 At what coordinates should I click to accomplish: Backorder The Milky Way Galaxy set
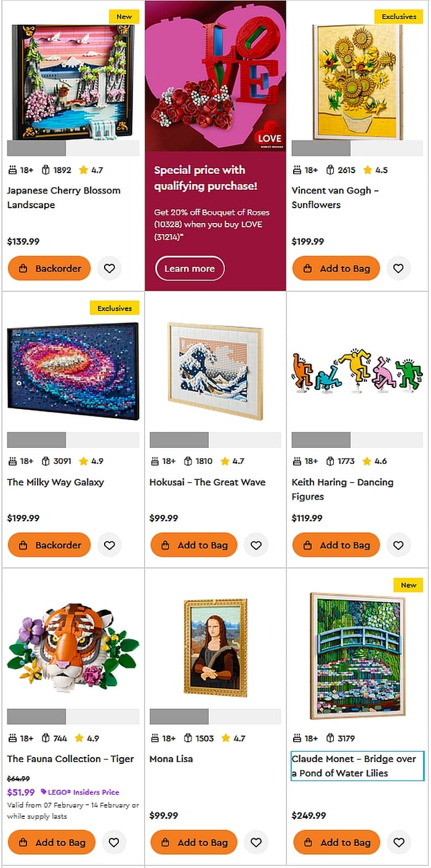click(49, 545)
